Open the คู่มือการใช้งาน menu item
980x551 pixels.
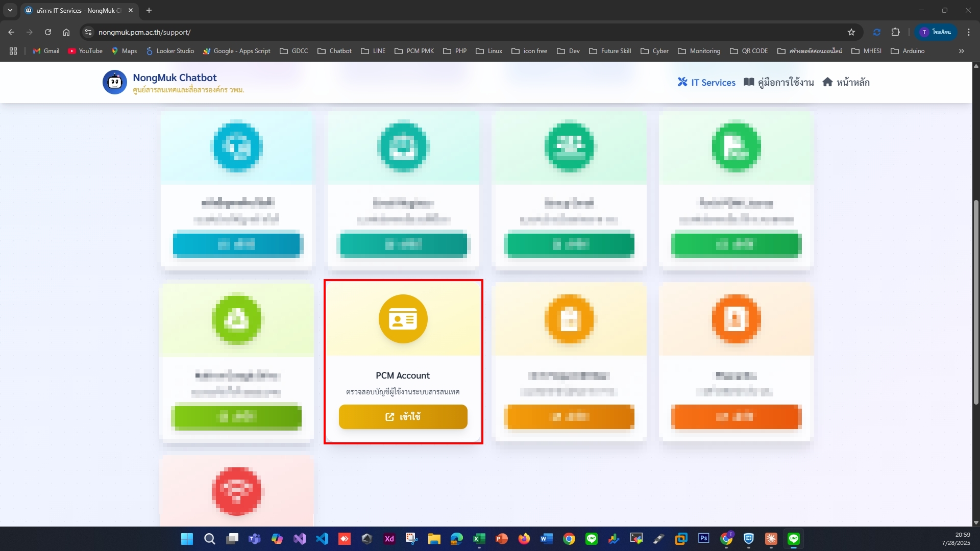778,83
